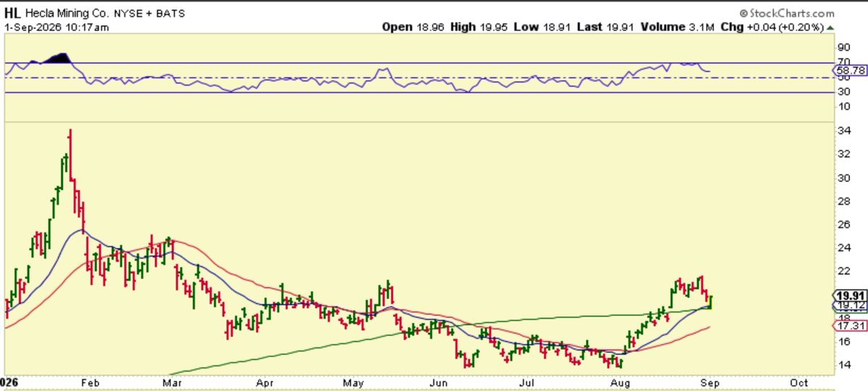Click the NYSE + BATS exchange label
Image resolution: width=868 pixels, height=391 pixels.
click(148, 14)
